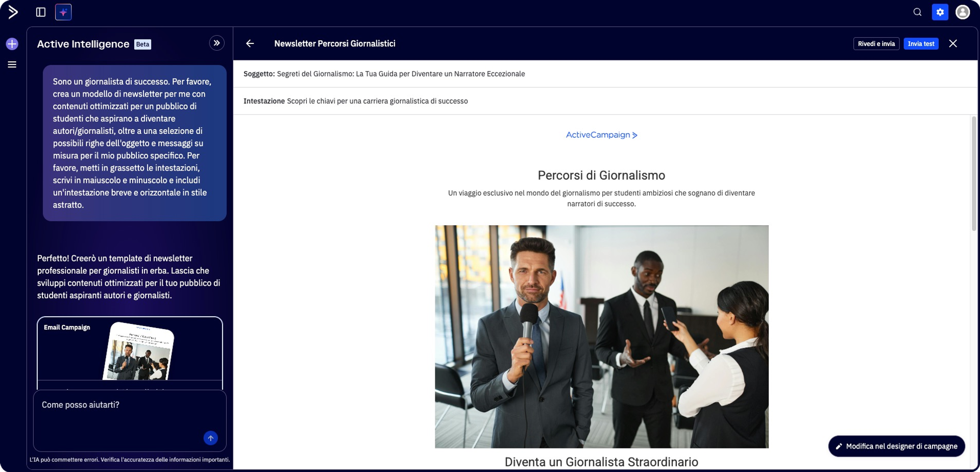Open the user profile avatar

coord(963,12)
